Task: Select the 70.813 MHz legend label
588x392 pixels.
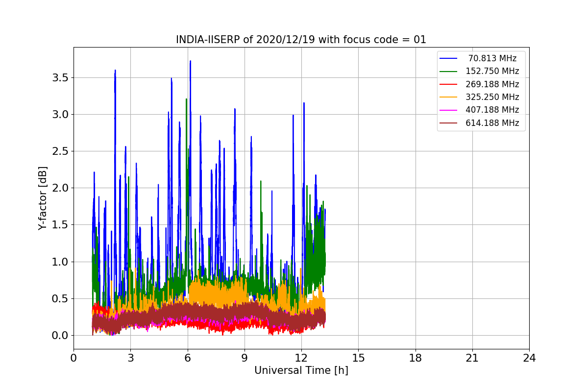Action: point(492,58)
